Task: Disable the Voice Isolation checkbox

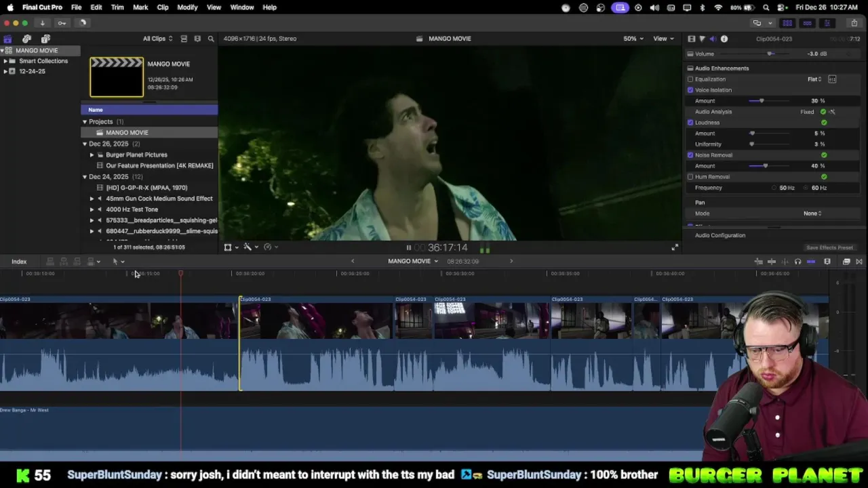Action: [x=690, y=90]
